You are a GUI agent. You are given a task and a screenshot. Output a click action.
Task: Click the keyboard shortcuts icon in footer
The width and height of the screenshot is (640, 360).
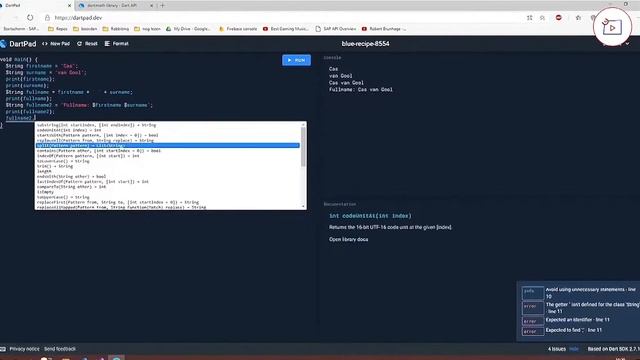point(3,349)
